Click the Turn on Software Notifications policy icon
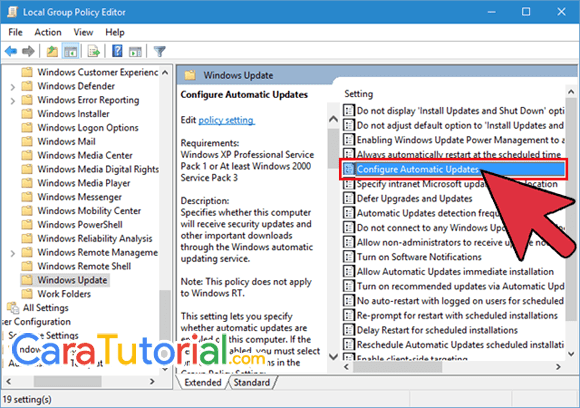The image size is (580, 408). (x=348, y=257)
